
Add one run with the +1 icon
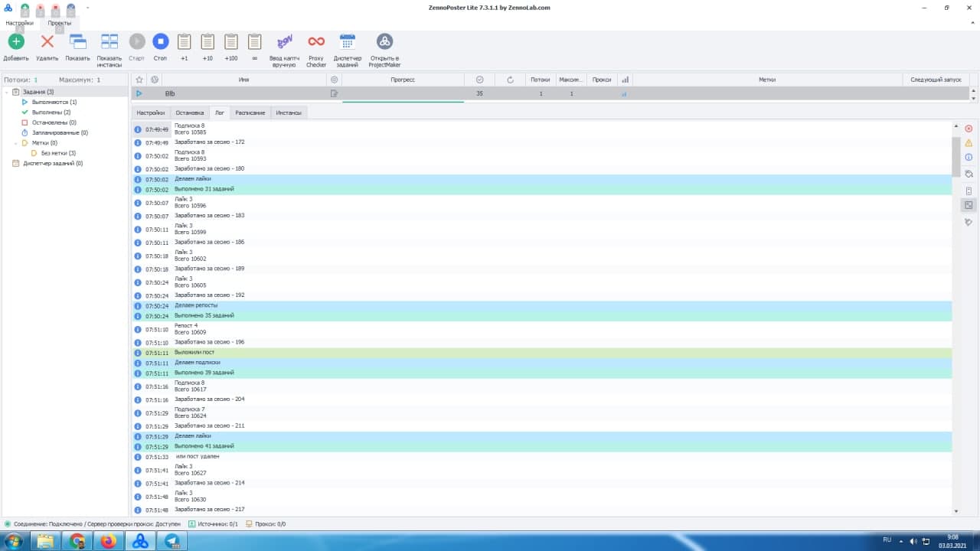[184, 41]
